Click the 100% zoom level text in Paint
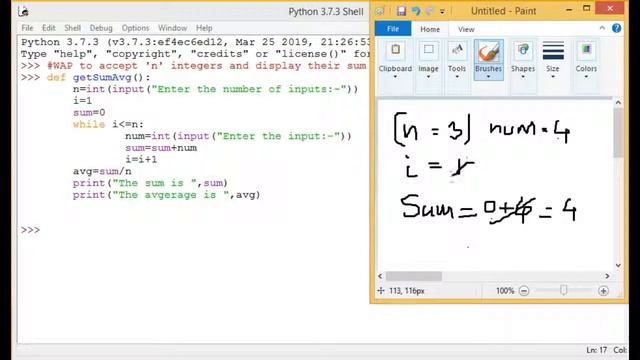The height and width of the screenshot is (360, 640). [x=505, y=291]
